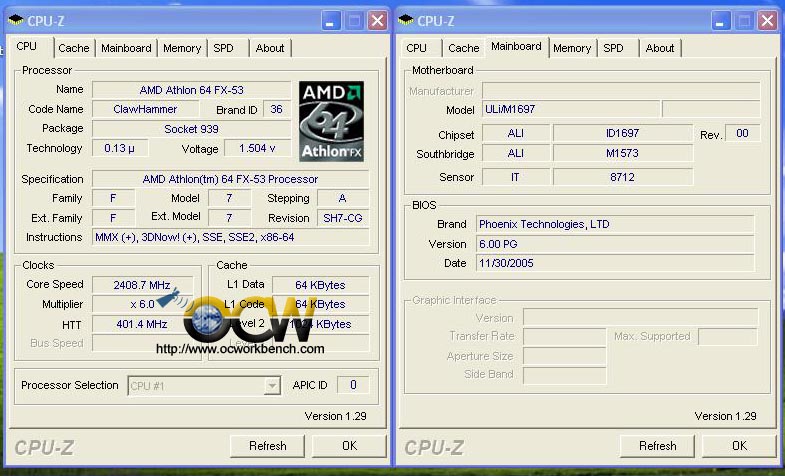Image resolution: width=785 pixels, height=476 pixels.
Task: Click the Name field AMD Athlon 64 FX-53
Action: pos(191,90)
